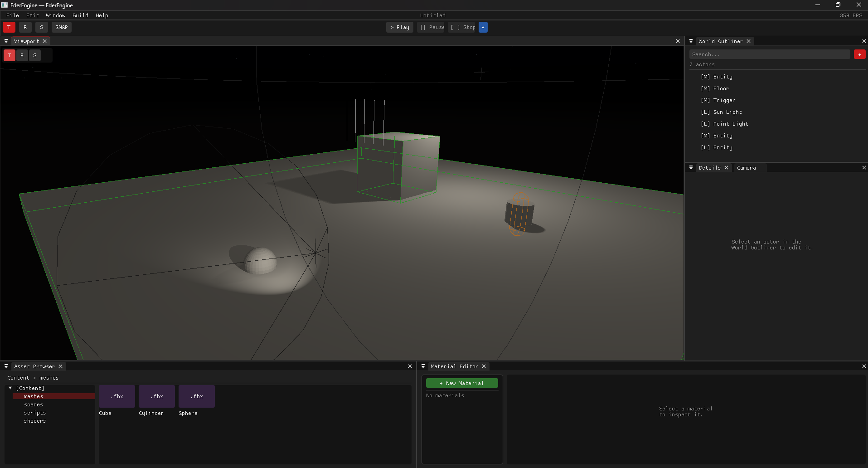The image size is (868, 468).
Task: Close the Asset Browser dock panel
Action: coord(410,366)
